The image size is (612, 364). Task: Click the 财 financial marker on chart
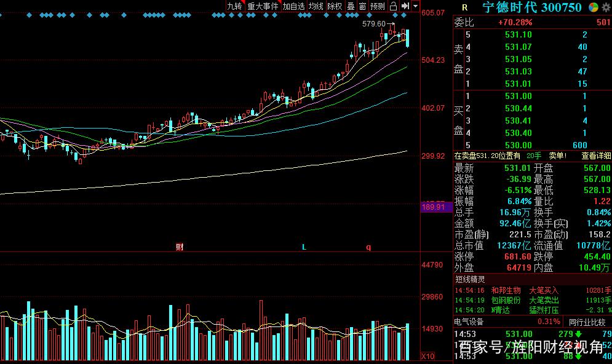[180, 247]
